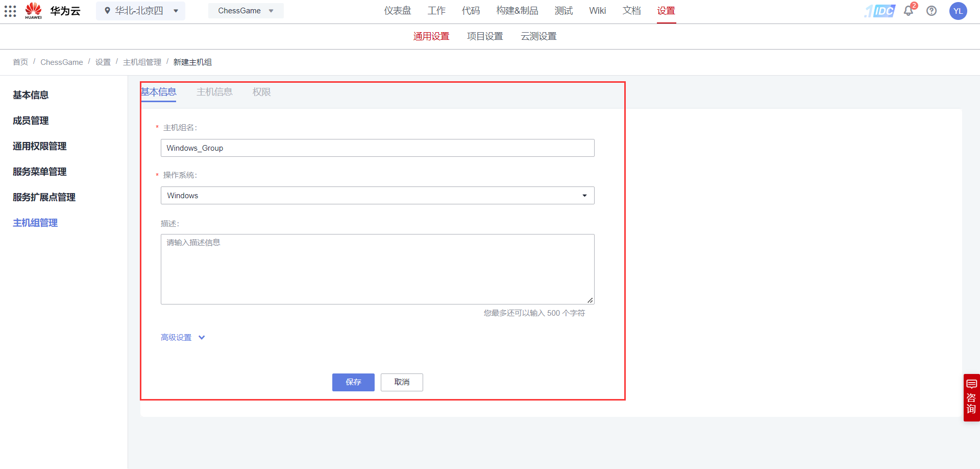Image resolution: width=980 pixels, height=469 pixels.
Task: Click inside the 主机组名 input field
Action: [377, 148]
